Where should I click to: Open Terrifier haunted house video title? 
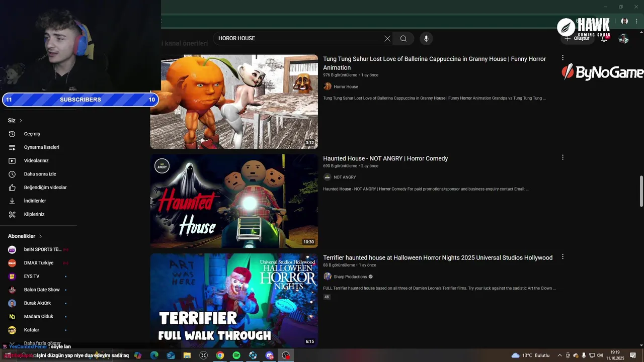[x=438, y=258]
